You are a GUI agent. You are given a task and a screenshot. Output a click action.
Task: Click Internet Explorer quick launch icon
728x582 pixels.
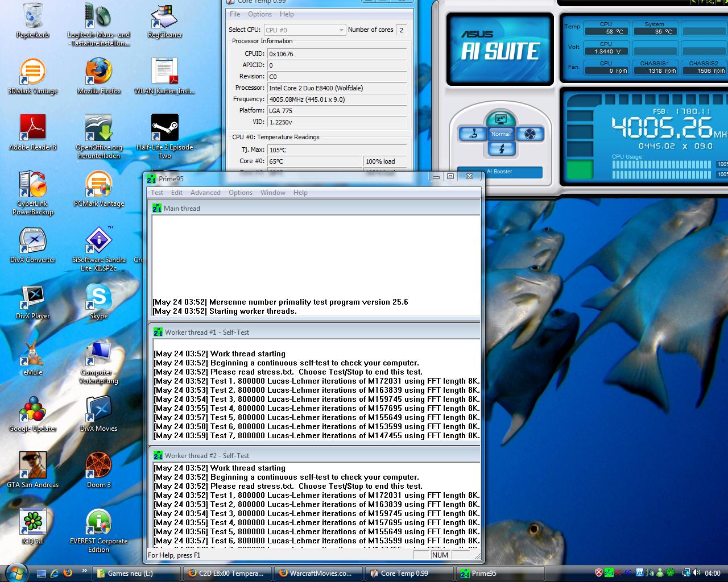coord(55,573)
